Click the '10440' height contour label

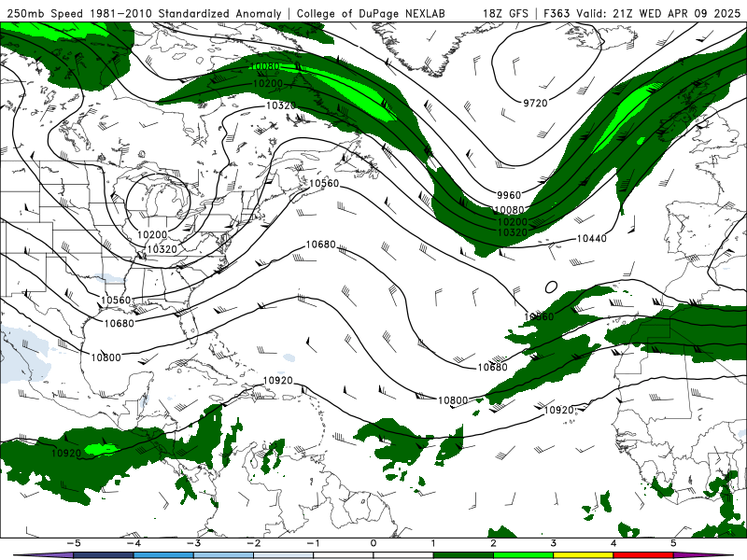tap(591, 238)
